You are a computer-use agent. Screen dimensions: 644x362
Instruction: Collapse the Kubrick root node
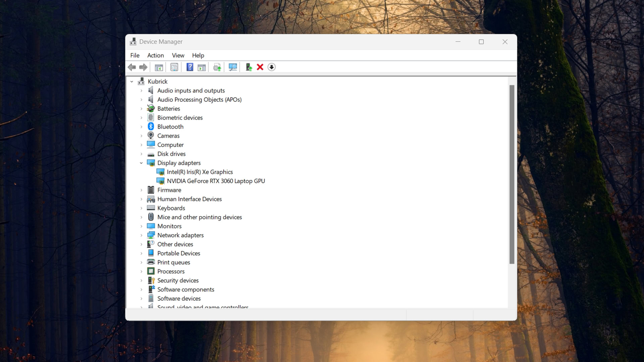pyautogui.click(x=132, y=81)
